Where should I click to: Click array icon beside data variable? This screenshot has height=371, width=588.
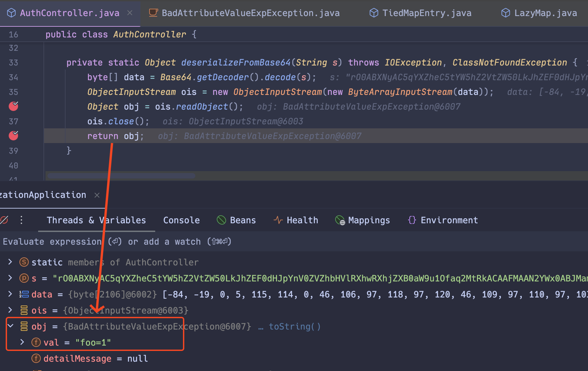(24, 294)
